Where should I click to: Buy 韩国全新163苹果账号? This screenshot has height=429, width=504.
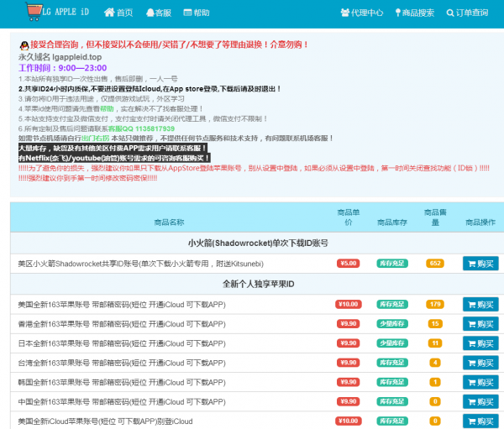pyautogui.click(x=480, y=382)
